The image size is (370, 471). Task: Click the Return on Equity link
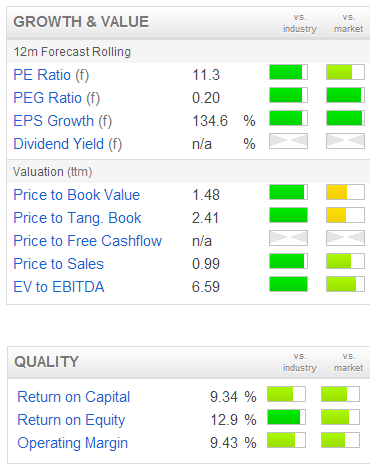tap(71, 420)
